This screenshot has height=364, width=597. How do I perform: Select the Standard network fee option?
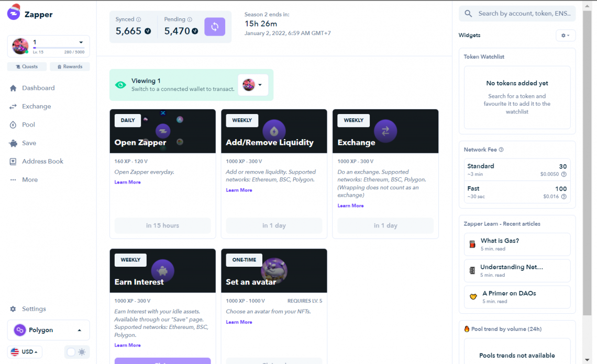[517, 169]
